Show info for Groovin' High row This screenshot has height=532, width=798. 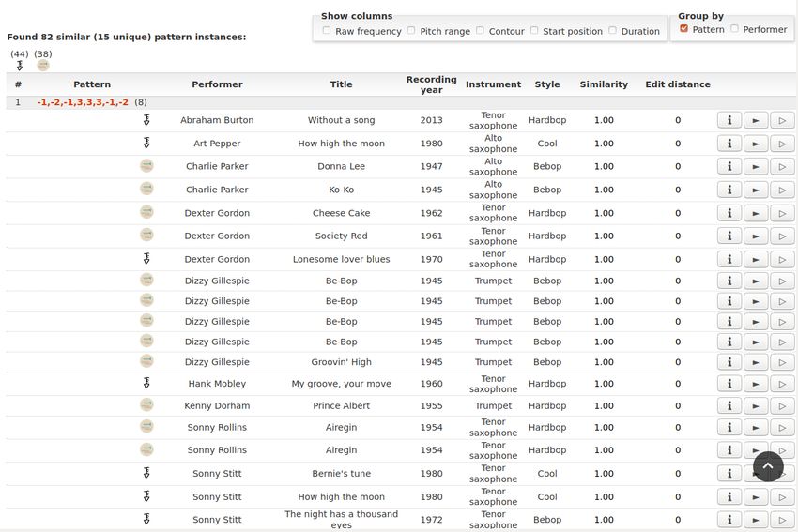pos(729,362)
